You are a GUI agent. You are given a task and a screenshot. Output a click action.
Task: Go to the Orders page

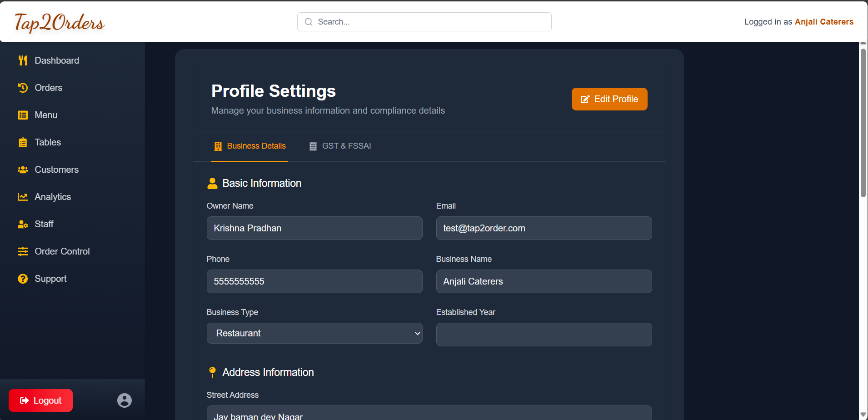coord(49,88)
